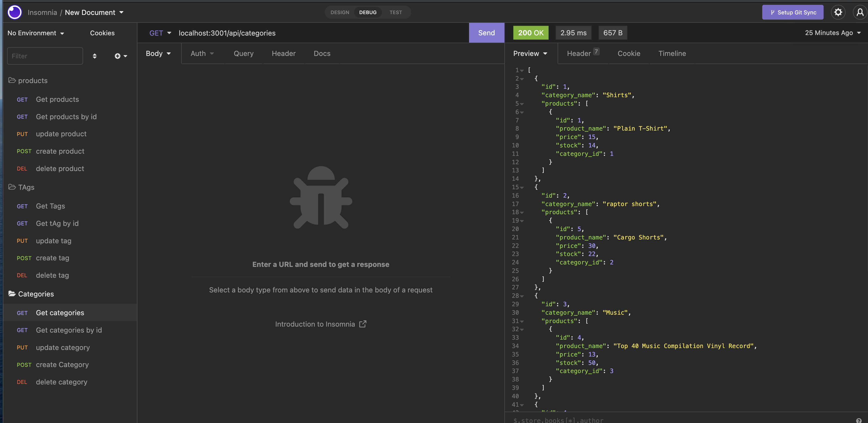The image size is (868, 423).
Task: Click the Insomnia logo icon
Action: click(x=14, y=12)
